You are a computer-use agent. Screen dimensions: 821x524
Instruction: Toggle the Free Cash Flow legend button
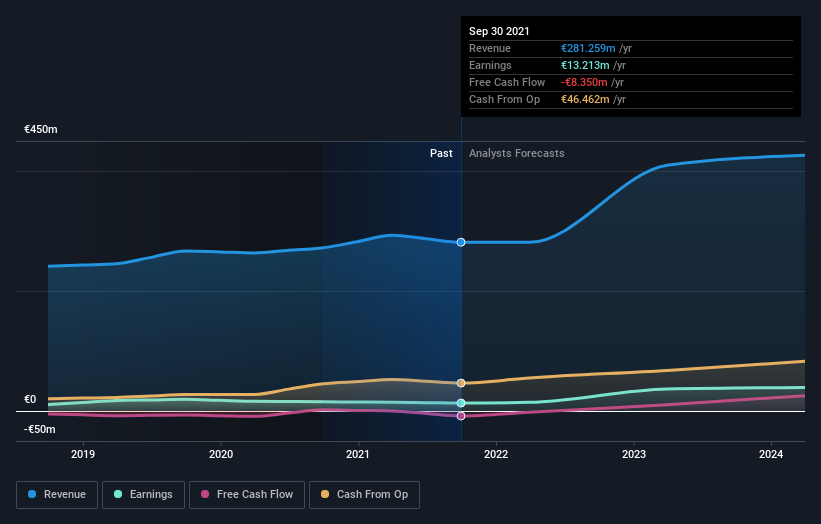(x=247, y=495)
